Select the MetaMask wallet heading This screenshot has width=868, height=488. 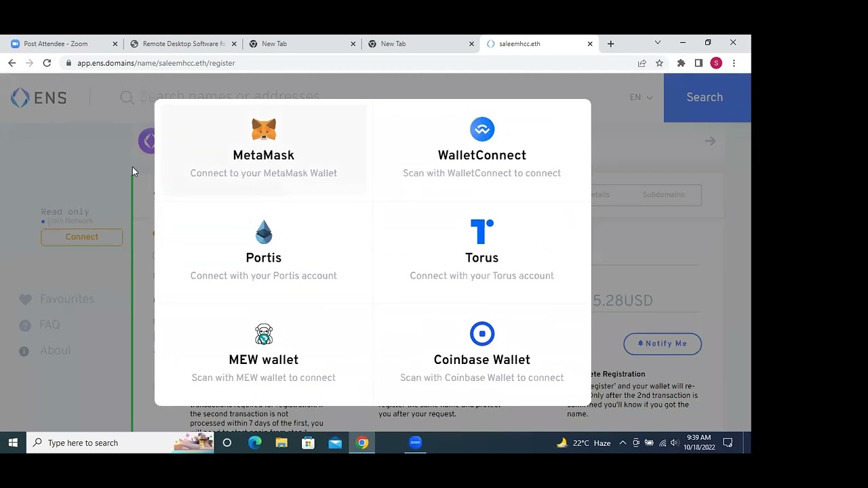click(x=264, y=155)
